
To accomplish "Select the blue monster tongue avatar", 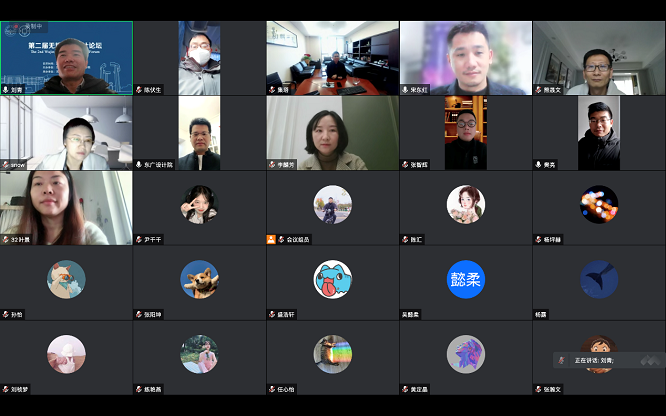I will (x=333, y=279).
